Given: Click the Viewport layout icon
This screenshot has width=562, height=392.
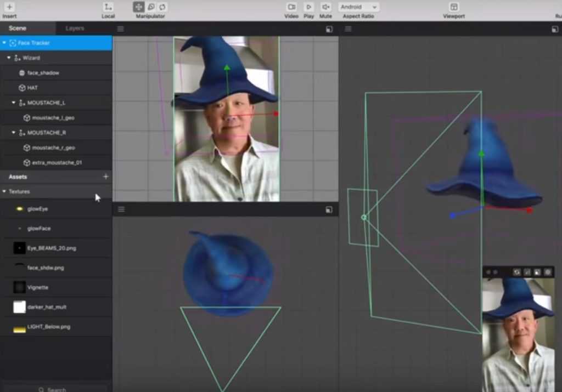Looking at the screenshot, I should (454, 7).
